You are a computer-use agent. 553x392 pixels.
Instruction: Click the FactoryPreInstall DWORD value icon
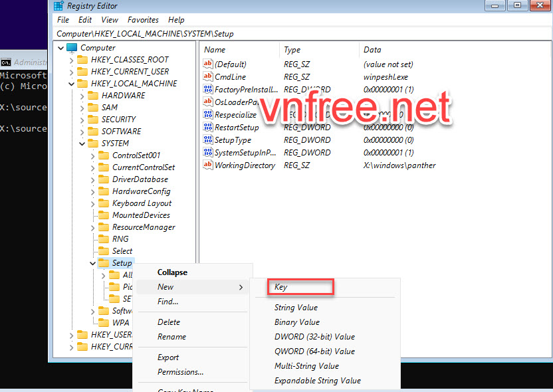point(208,89)
